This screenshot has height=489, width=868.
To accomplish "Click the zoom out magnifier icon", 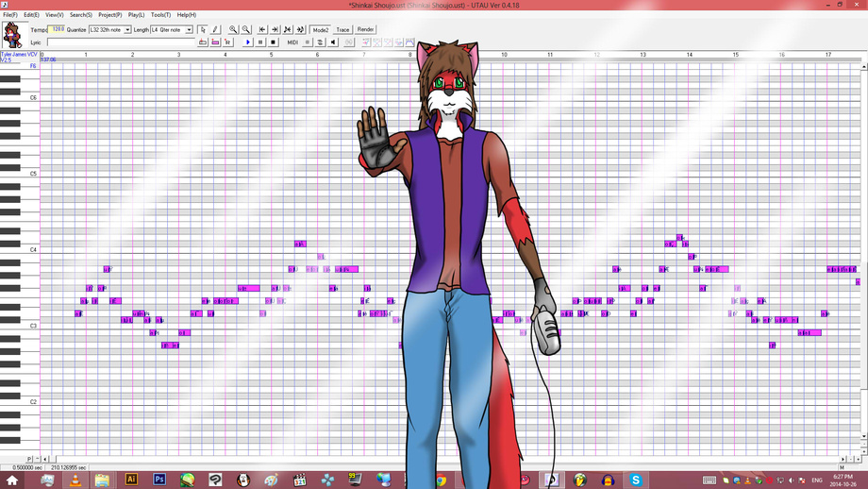I will point(246,30).
